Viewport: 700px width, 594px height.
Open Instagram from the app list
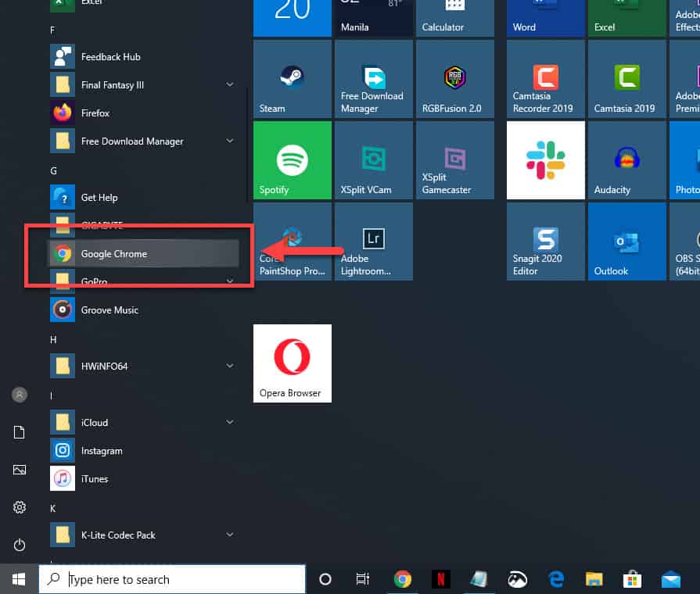[143, 451]
